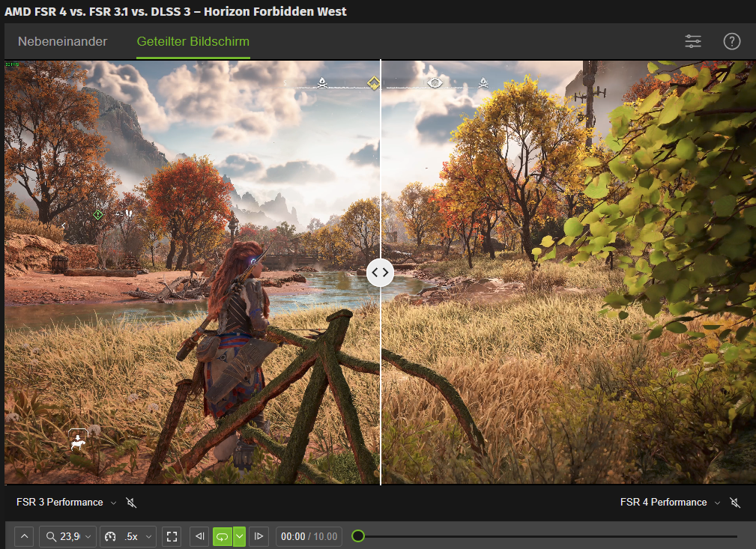Click the timeline playhead knob
The image size is (756, 549).
(x=358, y=536)
